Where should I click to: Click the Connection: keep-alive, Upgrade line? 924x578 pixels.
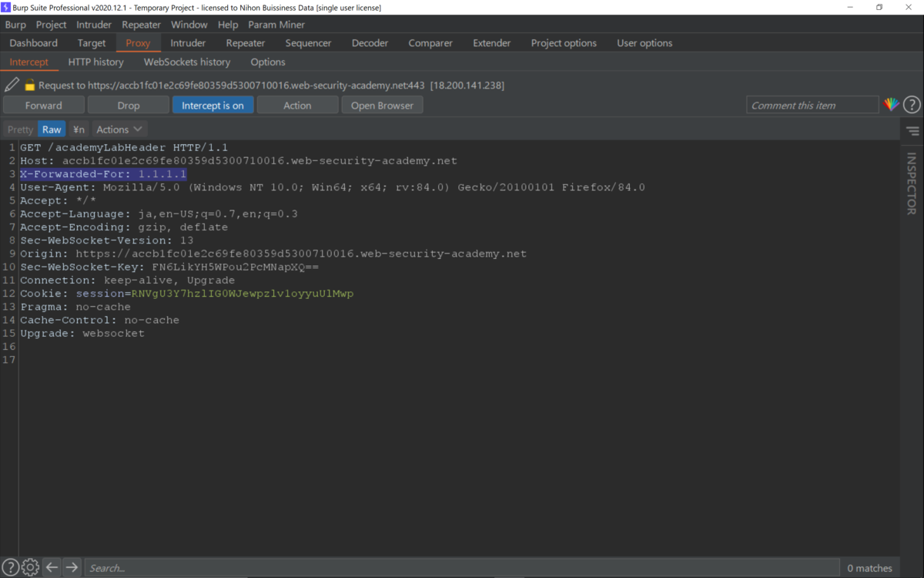(128, 280)
